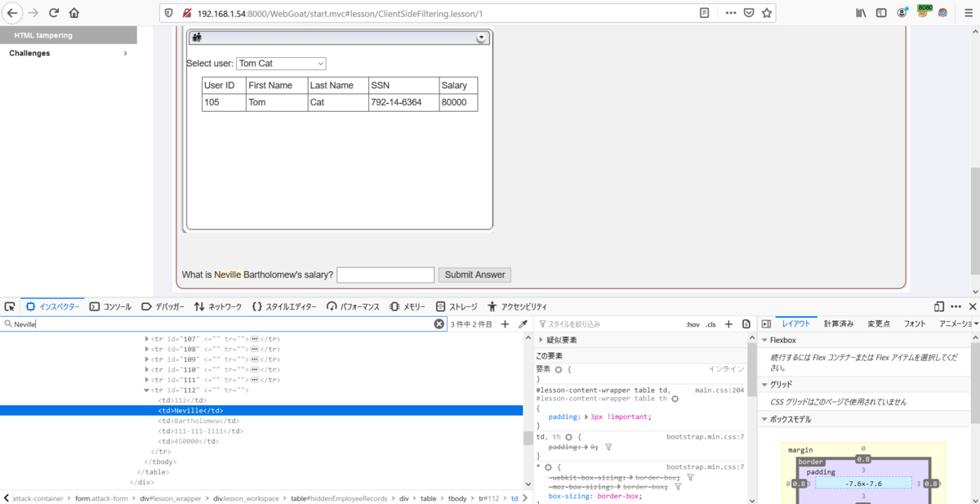Pick a page color with the eyedropper
Image resolution: width=980 pixels, height=504 pixels.
[x=523, y=324]
